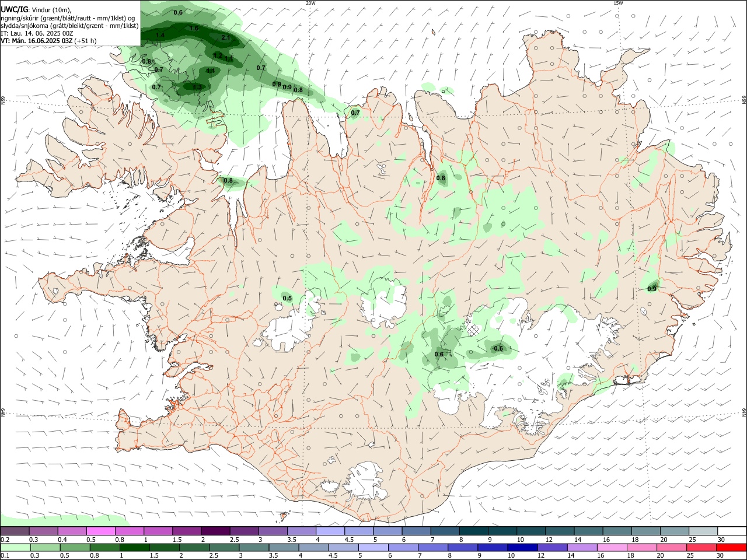Screen dimensions: 747x560
Task: Click the 'IT: Lau. 14. 06. 2025 00Z' line
Action: tap(37, 33)
